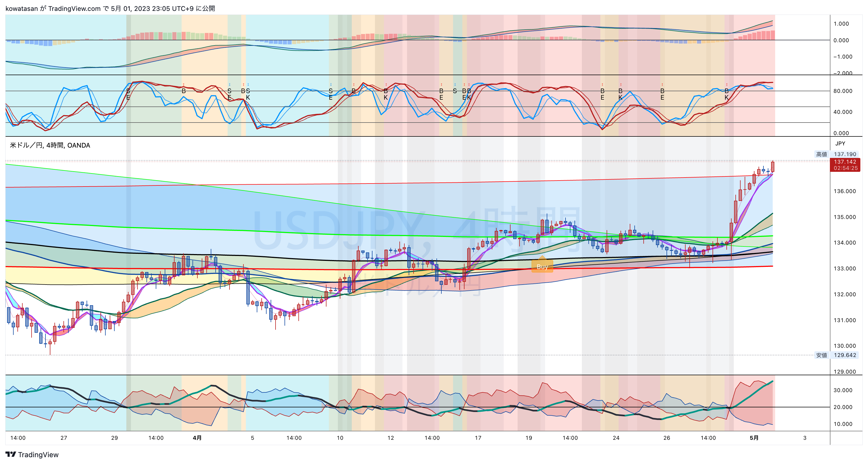Screen dimensions: 868x464
Task: Click the date 3 on time axis
Action: pyautogui.click(x=805, y=438)
